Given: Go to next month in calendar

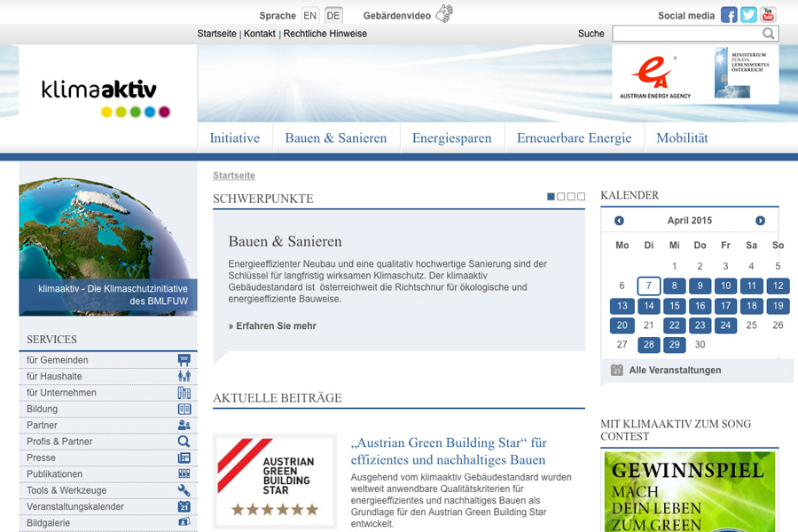Looking at the screenshot, I should point(760,221).
